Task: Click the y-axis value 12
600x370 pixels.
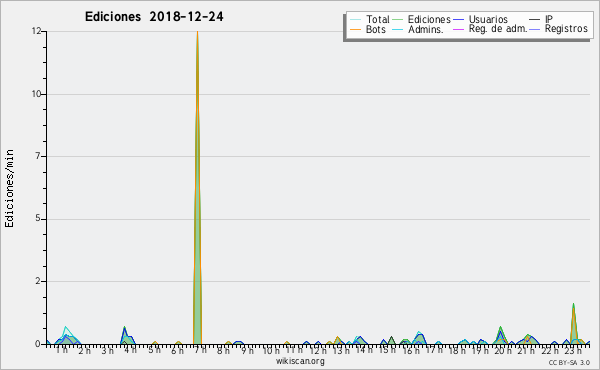Action: [x=36, y=31]
